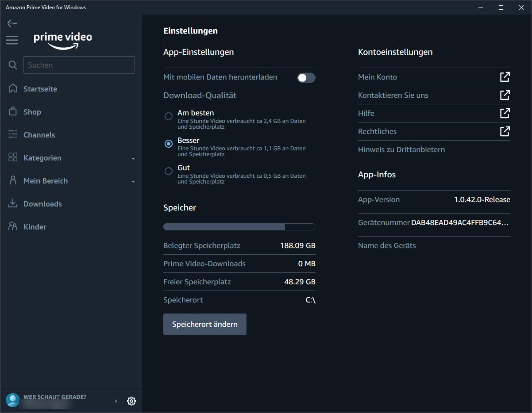The image size is (532, 413).
Task: Click the Freier Speicherplatz label
Action: click(197, 282)
